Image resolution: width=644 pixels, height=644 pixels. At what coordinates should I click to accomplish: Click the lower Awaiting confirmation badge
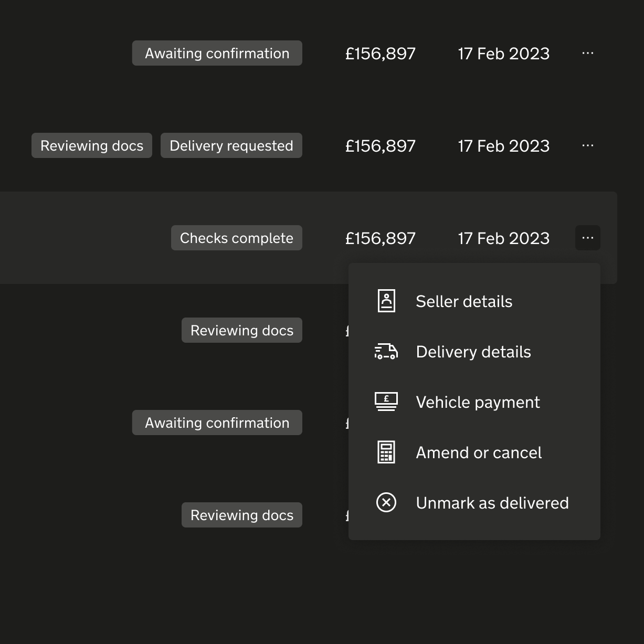click(x=217, y=423)
